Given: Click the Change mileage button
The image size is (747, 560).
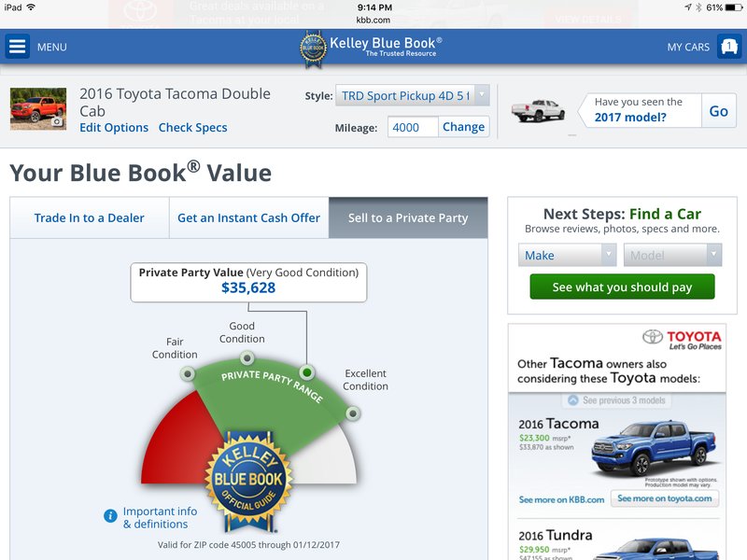Looking at the screenshot, I should pos(463,127).
